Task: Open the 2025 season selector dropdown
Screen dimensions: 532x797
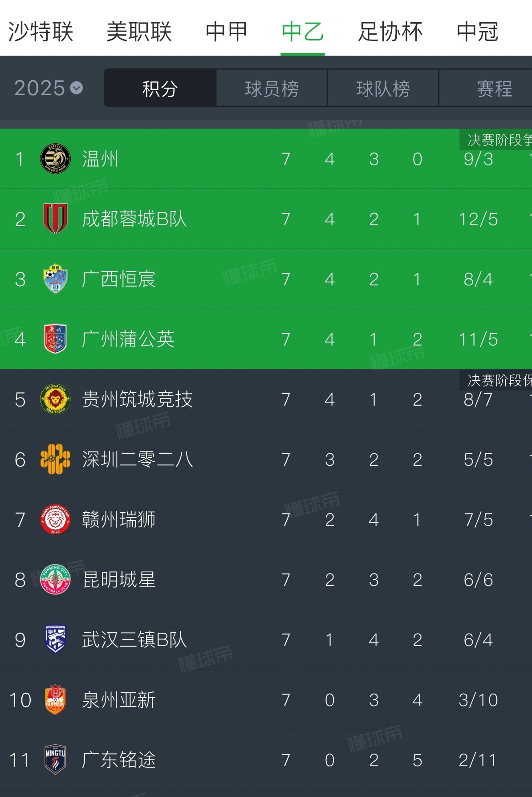Action: tap(47, 88)
